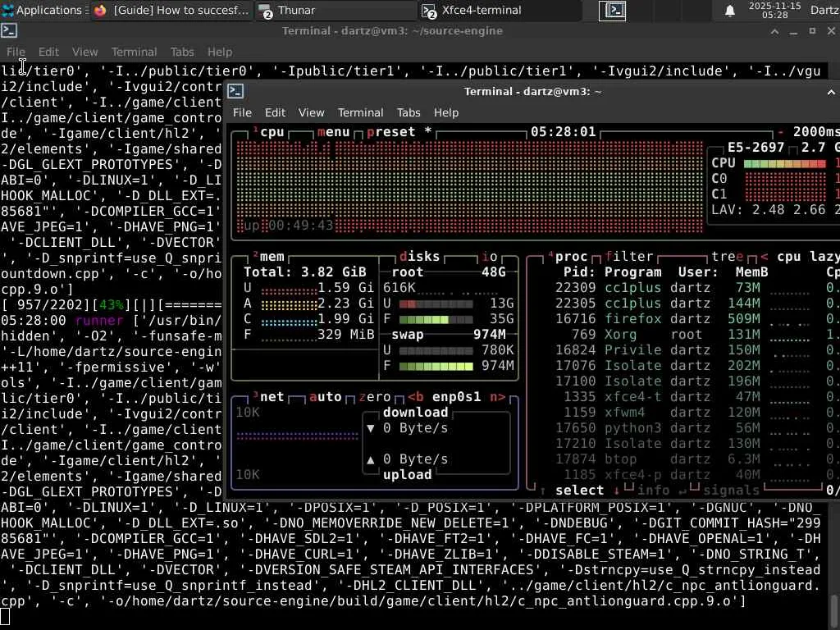Open Edit menu of source-engine terminal
The width and height of the screenshot is (840, 630).
[48, 52]
